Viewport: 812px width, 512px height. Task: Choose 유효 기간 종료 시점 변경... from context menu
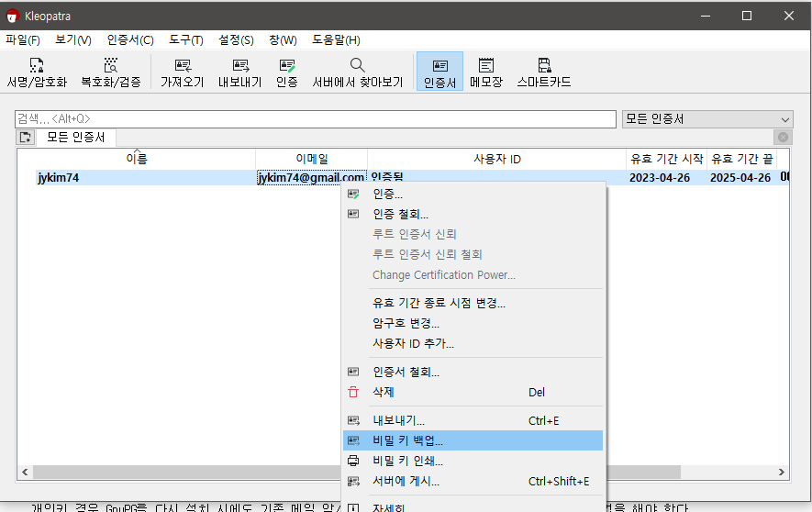tap(473, 303)
